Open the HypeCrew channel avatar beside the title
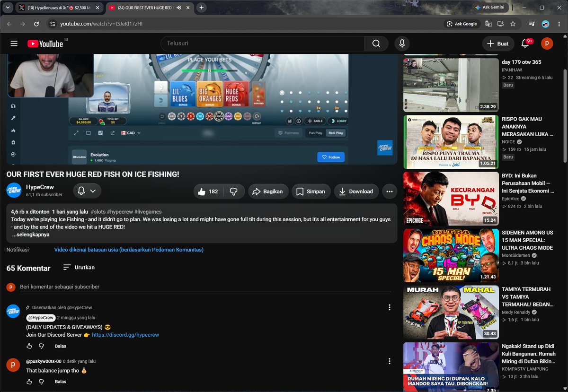This screenshot has height=392, width=568. 14,190
